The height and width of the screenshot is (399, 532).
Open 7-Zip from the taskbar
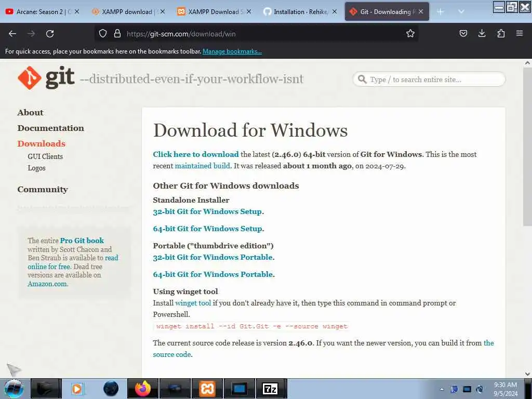point(270,389)
